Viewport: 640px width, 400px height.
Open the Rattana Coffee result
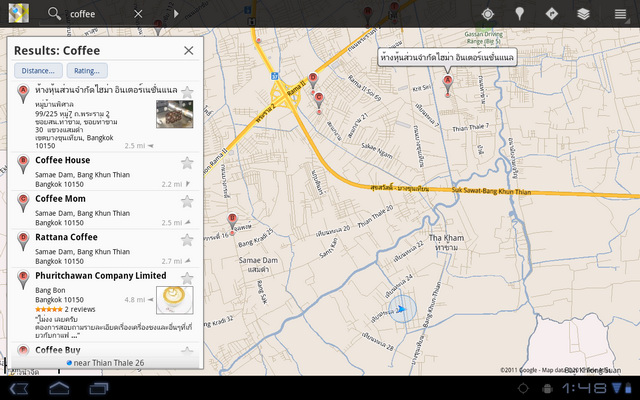(x=106, y=248)
